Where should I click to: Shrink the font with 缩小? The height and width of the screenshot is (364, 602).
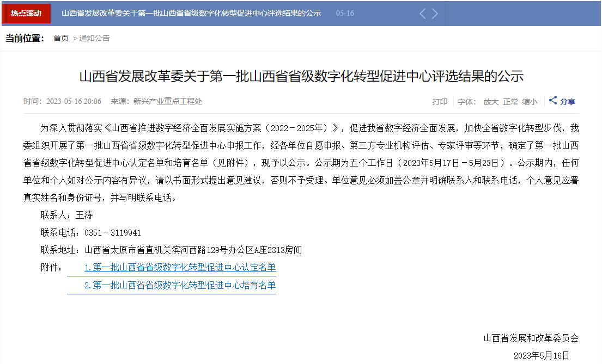coord(530,102)
